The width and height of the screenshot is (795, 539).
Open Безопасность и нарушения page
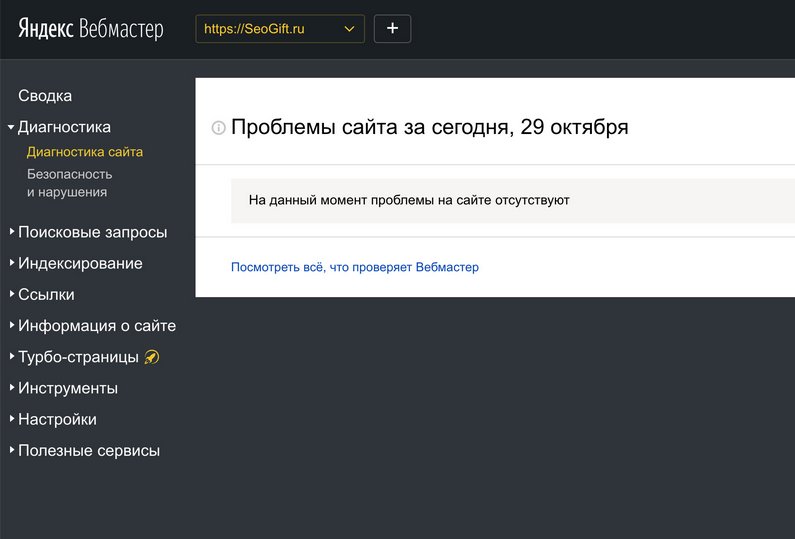67,182
